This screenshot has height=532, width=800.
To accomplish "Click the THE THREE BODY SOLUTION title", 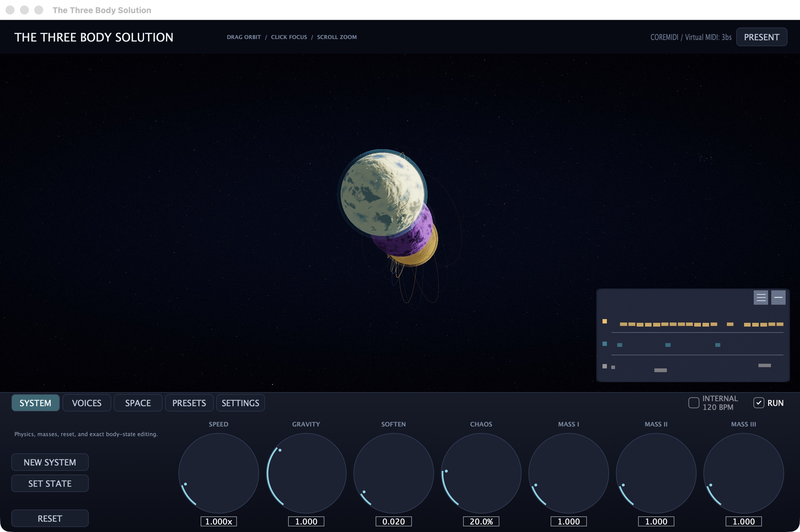I will (x=94, y=37).
